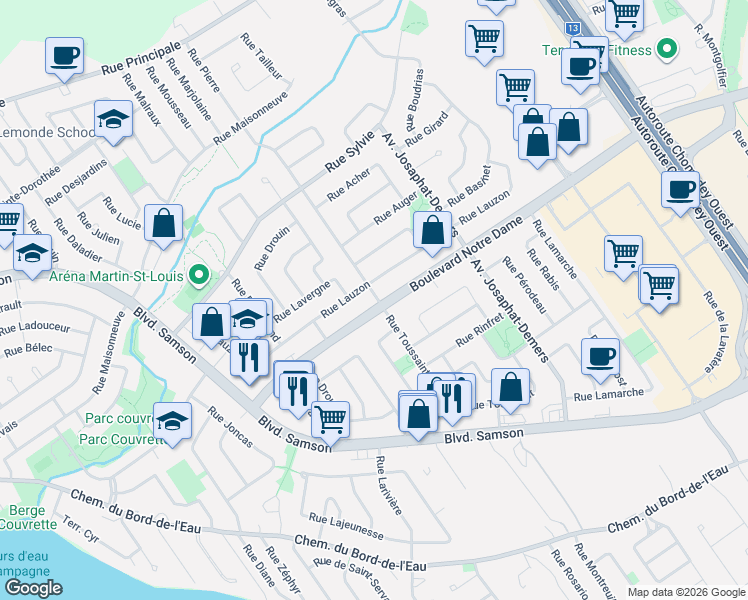Viewport: 748px width, 600px height.
Task: Open the restaurant marker below Rue Toussaint
Action: 452,399
